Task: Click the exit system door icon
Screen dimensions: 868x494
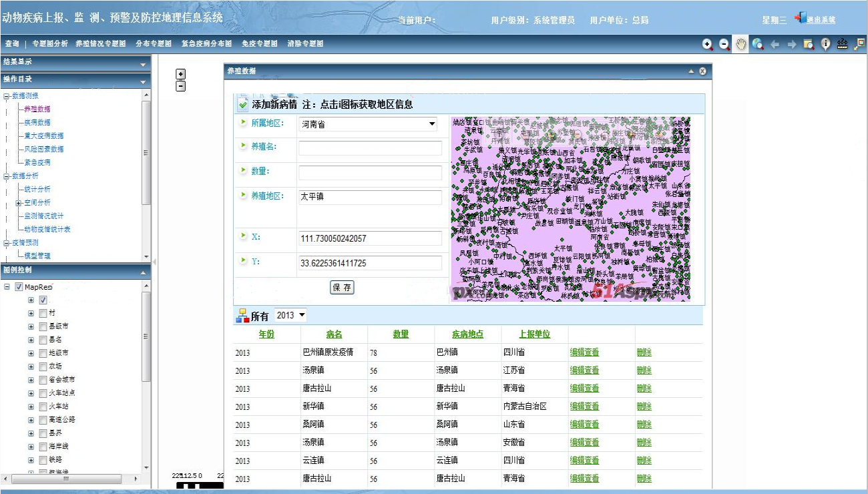Action: [800, 18]
